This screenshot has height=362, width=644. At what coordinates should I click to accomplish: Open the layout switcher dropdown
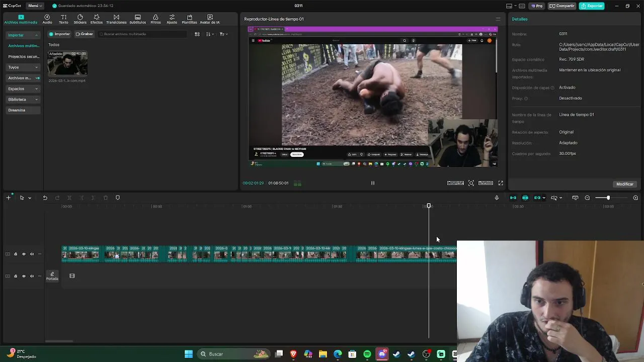(x=511, y=6)
